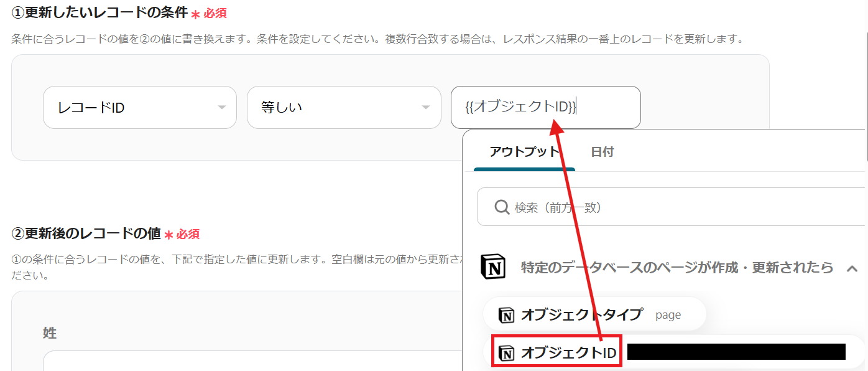Click the Notion logo beside the trigger heading
Image resolution: width=868 pixels, height=371 pixels.
pyautogui.click(x=494, y=268)
